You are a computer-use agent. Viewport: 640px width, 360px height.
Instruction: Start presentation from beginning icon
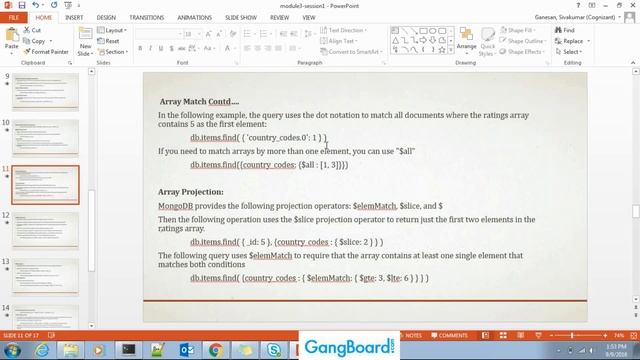(x=68, y=5)
